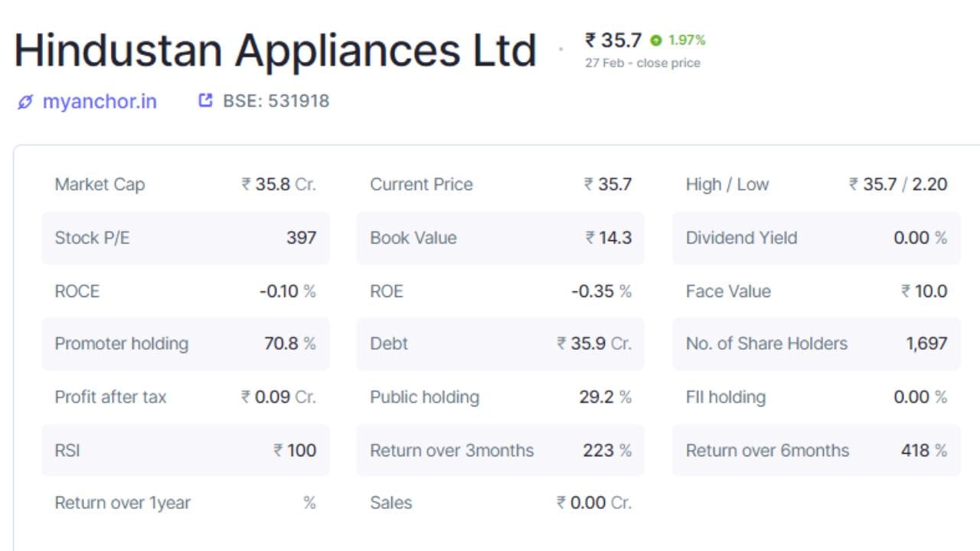
Task: Click the Sales ₹ 0.00 Cr. cell
Action: click(x=501, y=503)
